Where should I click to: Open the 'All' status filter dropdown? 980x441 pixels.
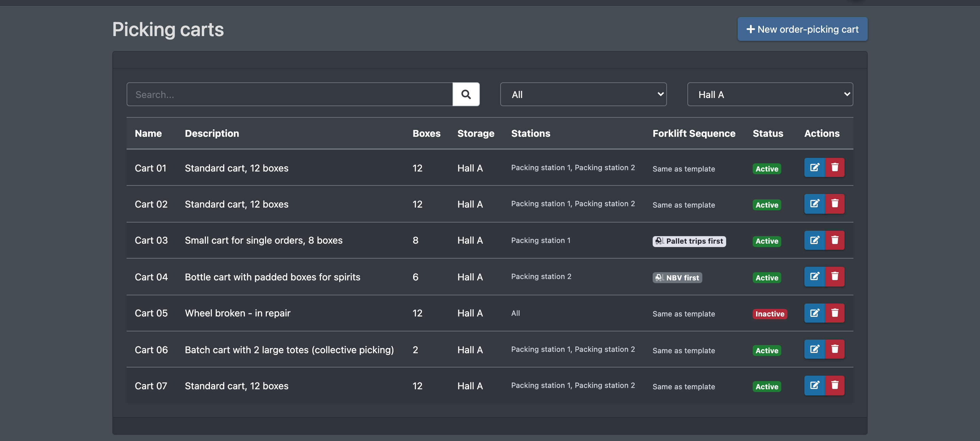pyautogui.click(x=583, y=94)
